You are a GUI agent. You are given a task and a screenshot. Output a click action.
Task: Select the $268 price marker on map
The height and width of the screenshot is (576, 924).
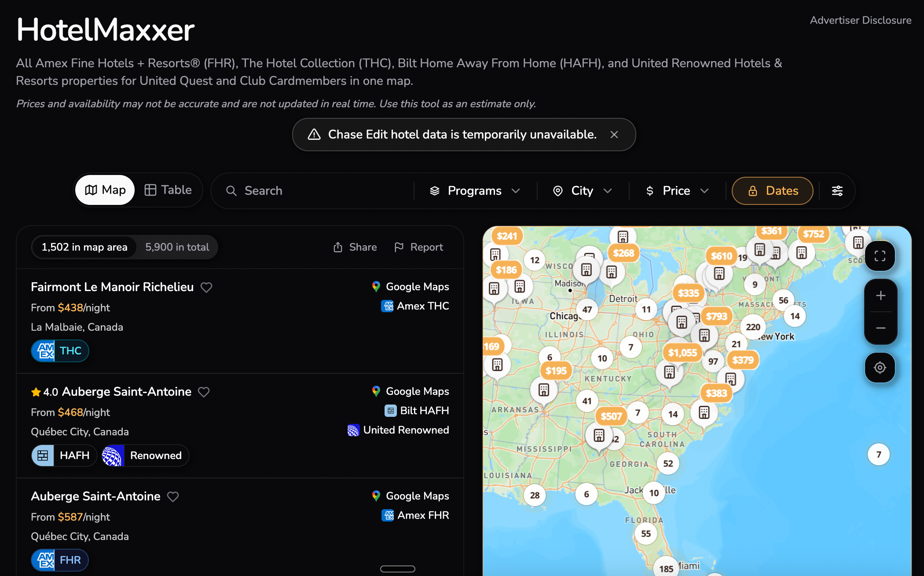point(624,253)
